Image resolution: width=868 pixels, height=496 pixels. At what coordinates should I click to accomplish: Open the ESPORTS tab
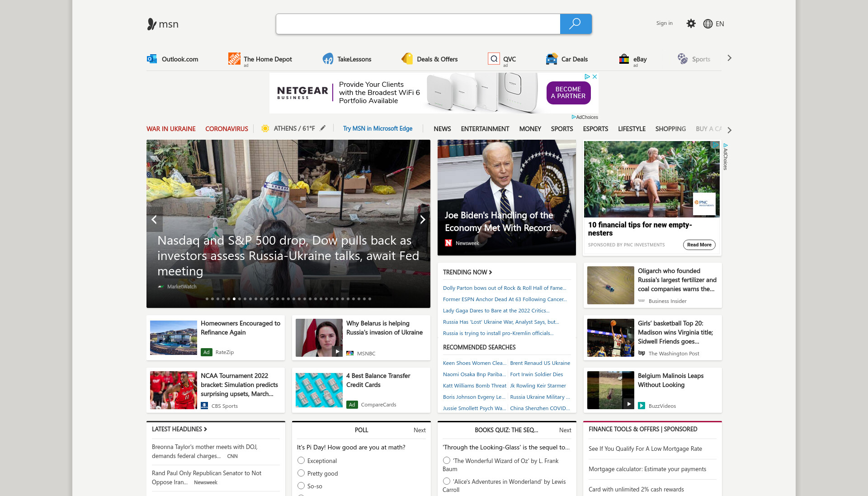coord(595,129)
